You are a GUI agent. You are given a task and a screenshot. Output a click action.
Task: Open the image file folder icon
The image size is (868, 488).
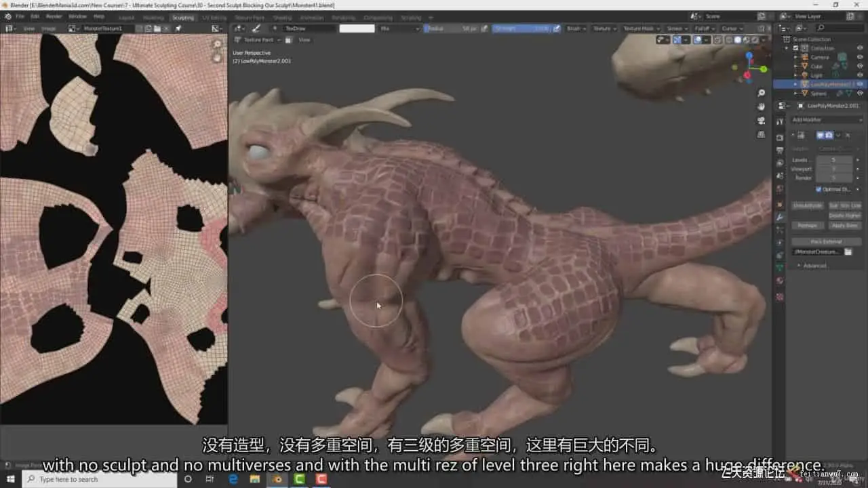[x=157, y=28]
